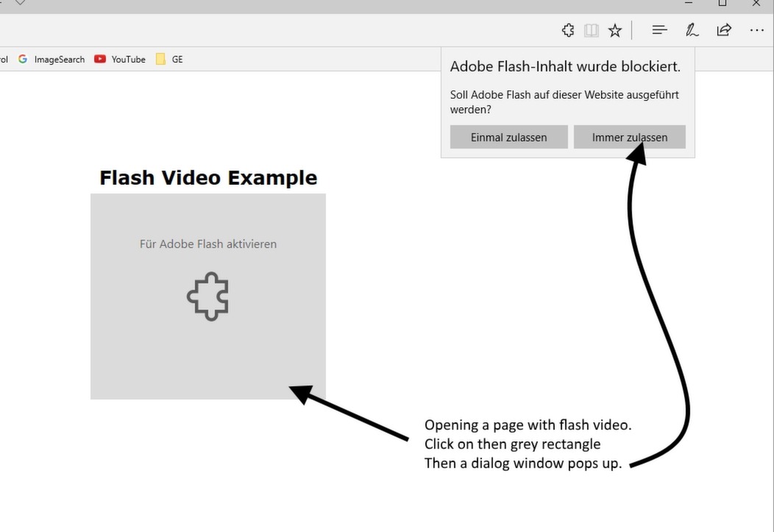The image size is (774, 532).
Task: Minimize the browser window
Action: tap(689, 3)
